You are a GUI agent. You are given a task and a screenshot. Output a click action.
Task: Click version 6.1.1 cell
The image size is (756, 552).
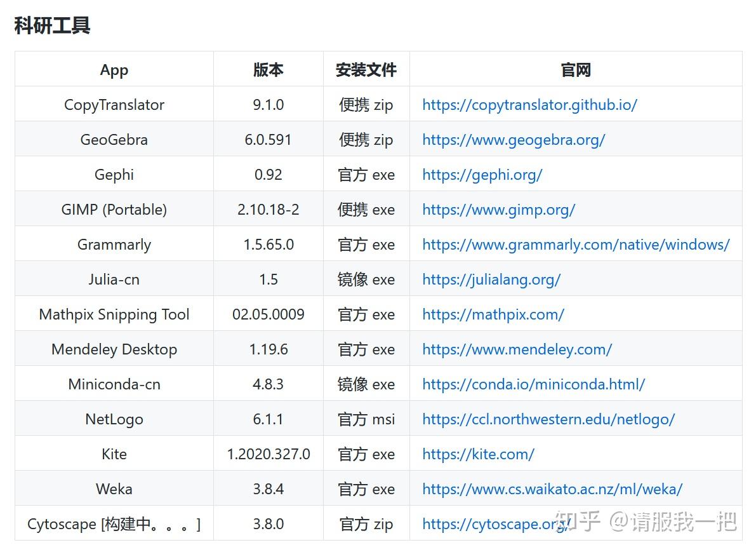tap(269, 419)
